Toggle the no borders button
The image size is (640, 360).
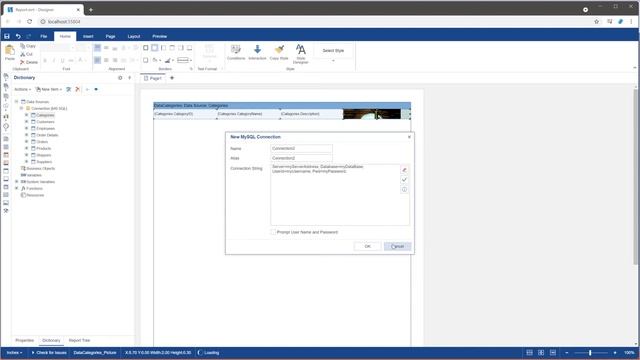point(154,48)
